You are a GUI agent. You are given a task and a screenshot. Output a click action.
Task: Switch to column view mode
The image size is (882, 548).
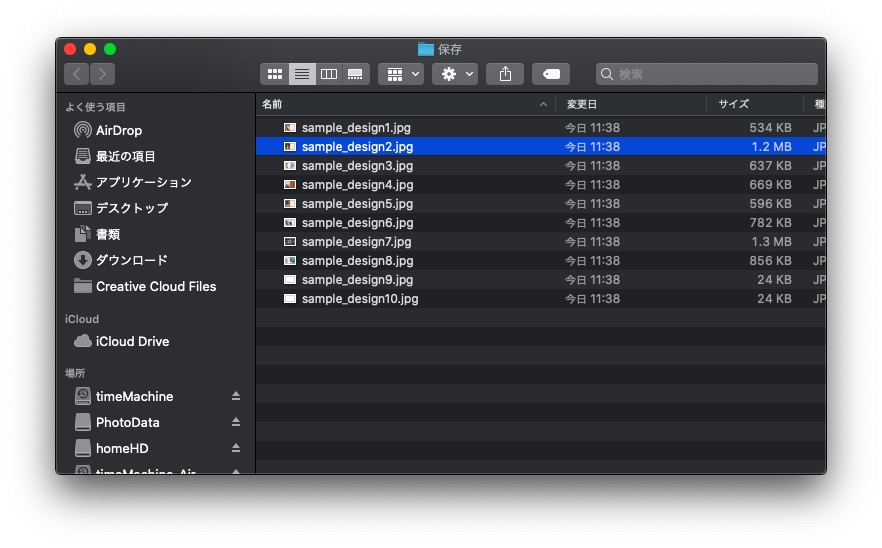click(x=329, y=74)
